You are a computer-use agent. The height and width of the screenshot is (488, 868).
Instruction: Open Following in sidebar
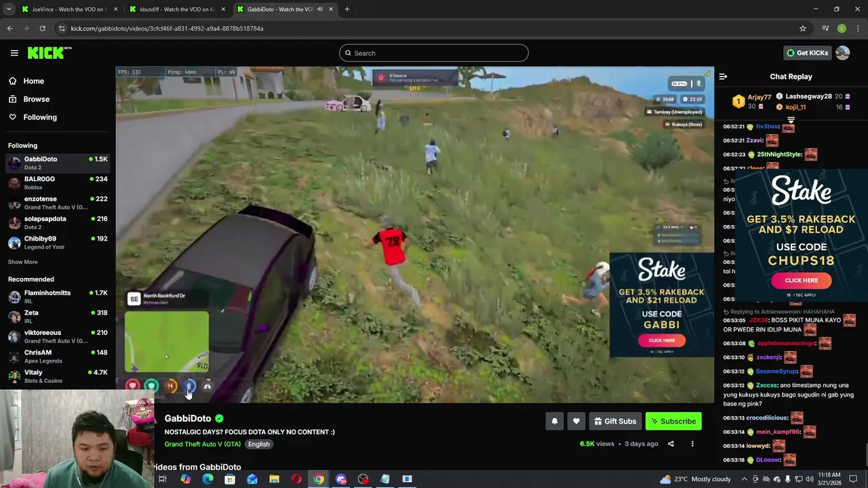[40, 117]
